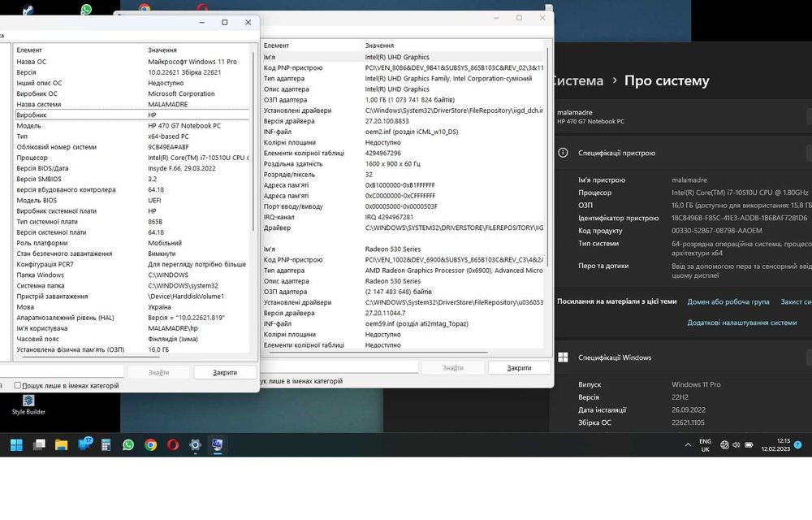Image resolution: width=812 pixels, height=520 pixels.
Task: Expand the Специфікації пристрою section in Settings
Action: [684, 153]
